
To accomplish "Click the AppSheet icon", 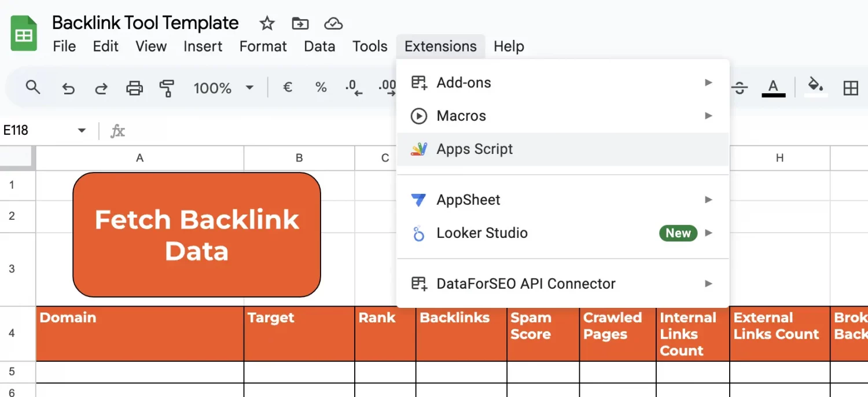I will pos(418,200).
